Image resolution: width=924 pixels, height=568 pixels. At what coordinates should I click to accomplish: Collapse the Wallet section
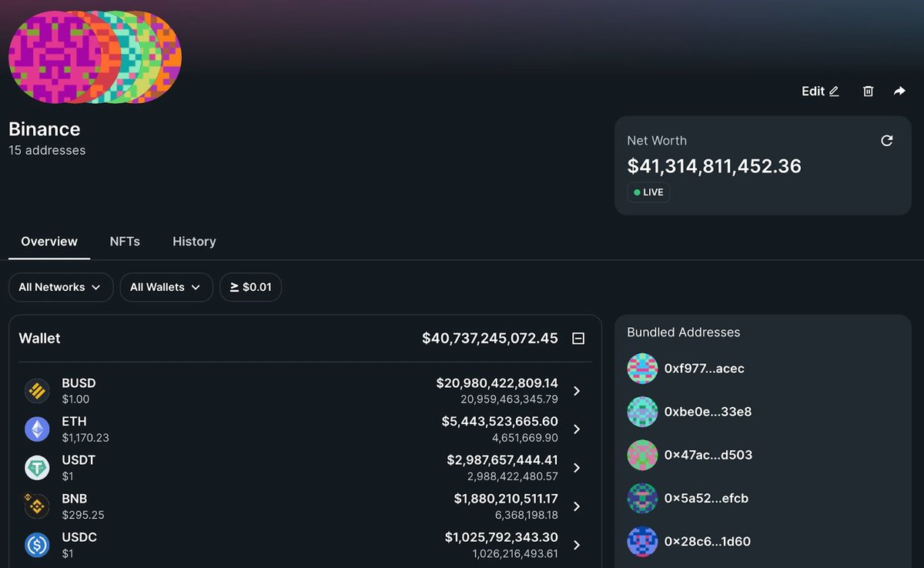tap(578, 338)
